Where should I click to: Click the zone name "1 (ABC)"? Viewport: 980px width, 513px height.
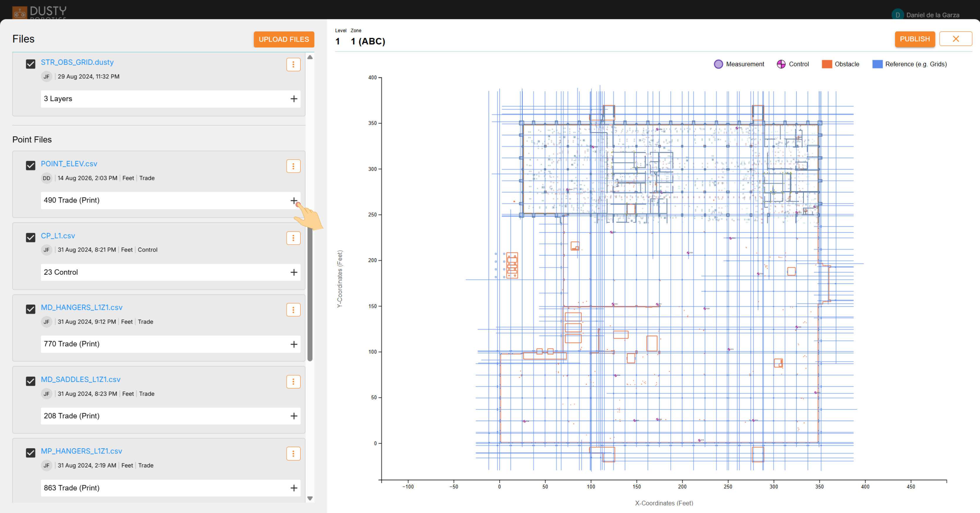[x=368, y=41]
